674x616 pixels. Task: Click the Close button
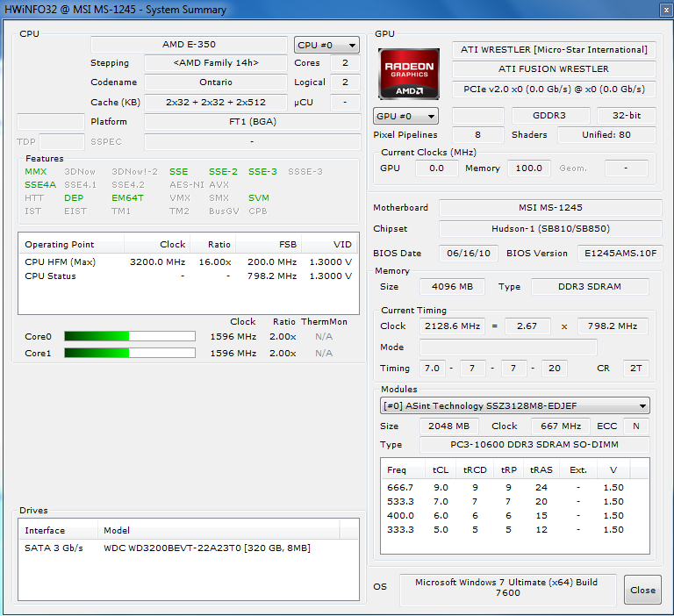[642, 590]
